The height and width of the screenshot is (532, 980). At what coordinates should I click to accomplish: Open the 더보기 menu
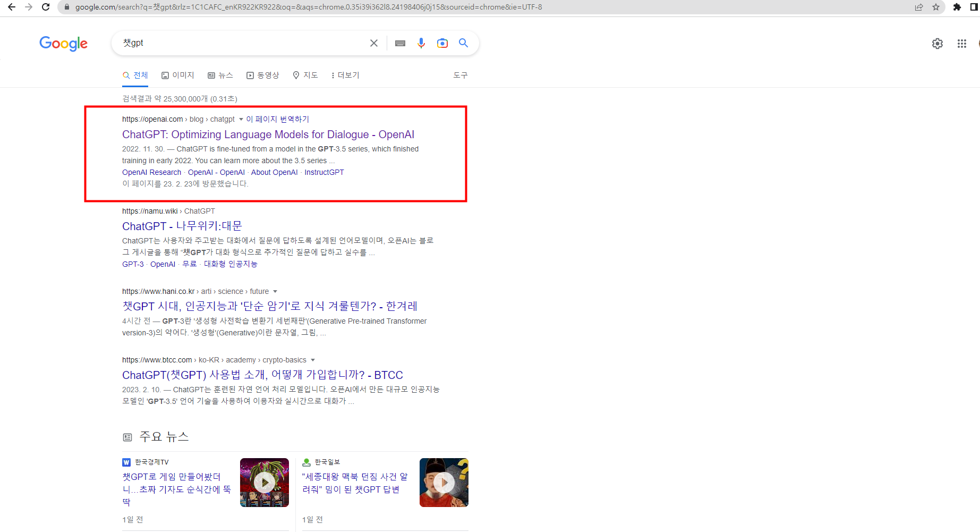tap(345, 75)
